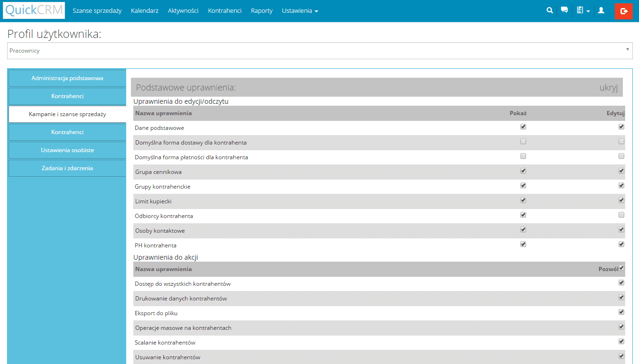
Task: Open Kalendarz from the top navigation
Action: 145,11
